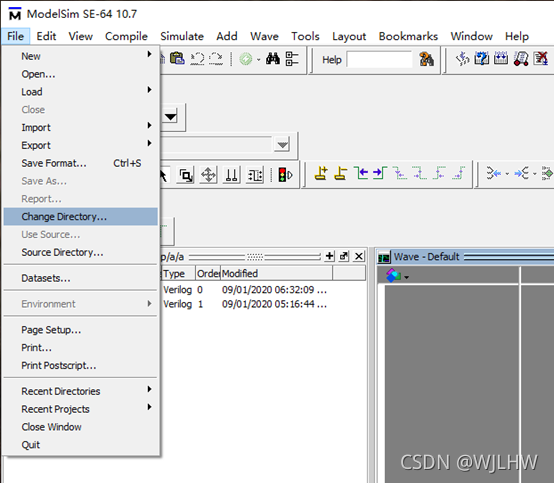
Task: Choose Open... in File menu
Action: pos(81,74)
